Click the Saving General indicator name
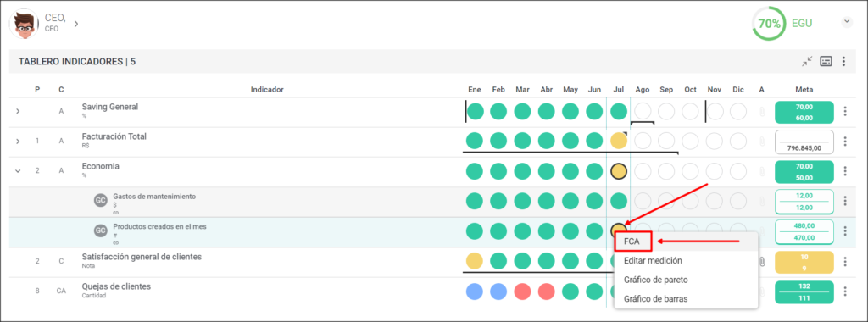 point(110,108)
